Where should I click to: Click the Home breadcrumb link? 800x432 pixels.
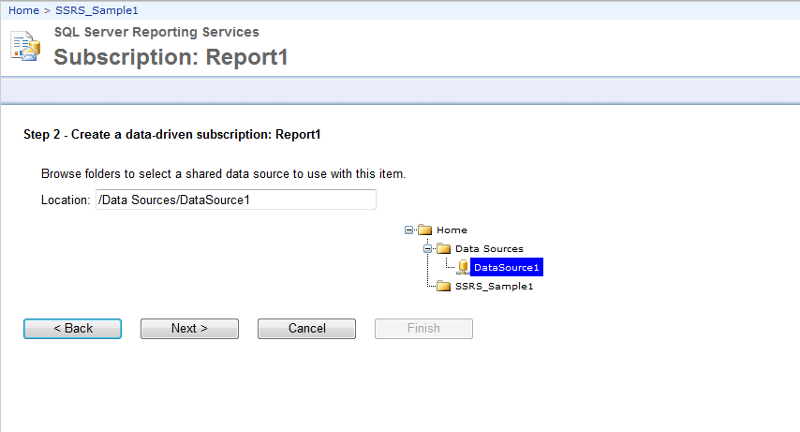[x=23, y=10]
